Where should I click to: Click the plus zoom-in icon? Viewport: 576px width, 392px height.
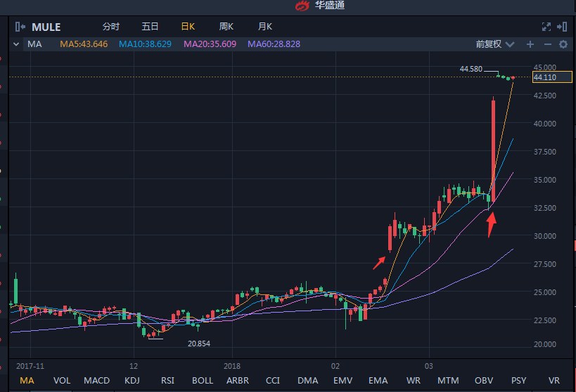pos(530,44)
